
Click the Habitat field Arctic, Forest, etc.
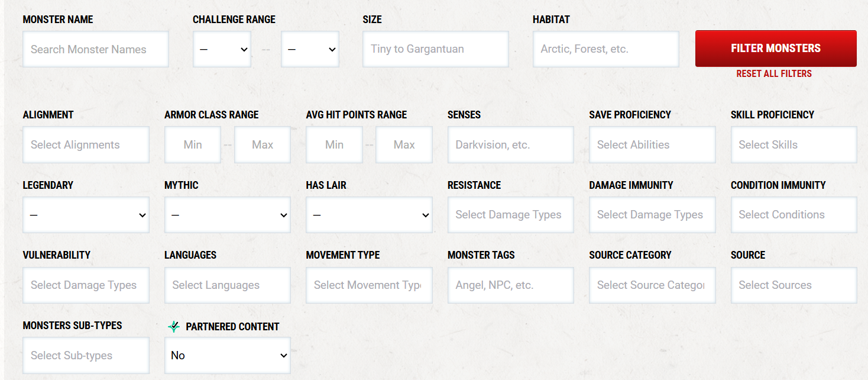click(605, 49)
